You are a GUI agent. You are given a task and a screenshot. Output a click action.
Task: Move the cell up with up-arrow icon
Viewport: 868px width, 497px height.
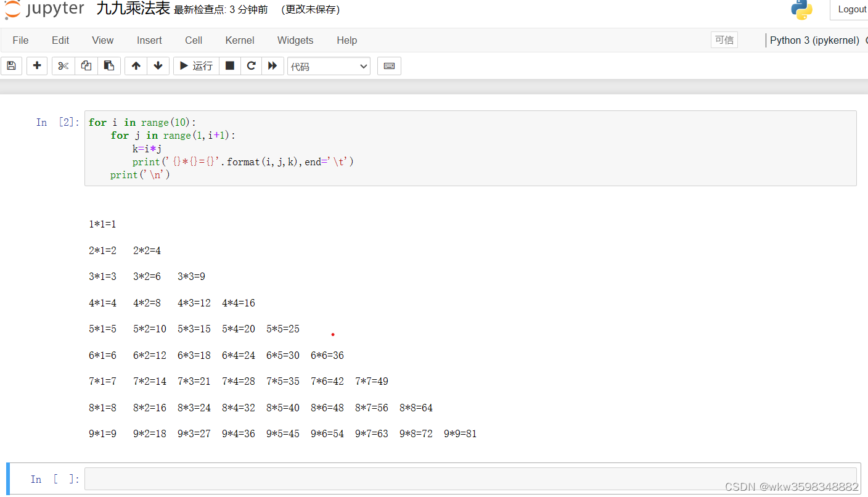click(136, 66)
